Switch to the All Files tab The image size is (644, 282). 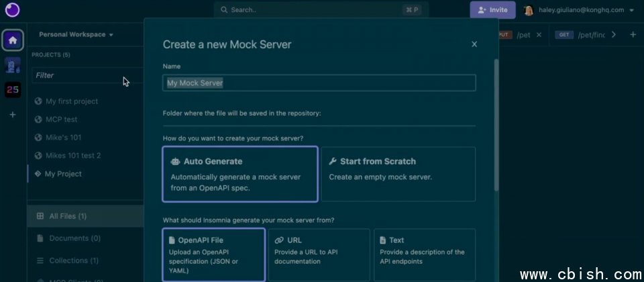tap(67, 216)
